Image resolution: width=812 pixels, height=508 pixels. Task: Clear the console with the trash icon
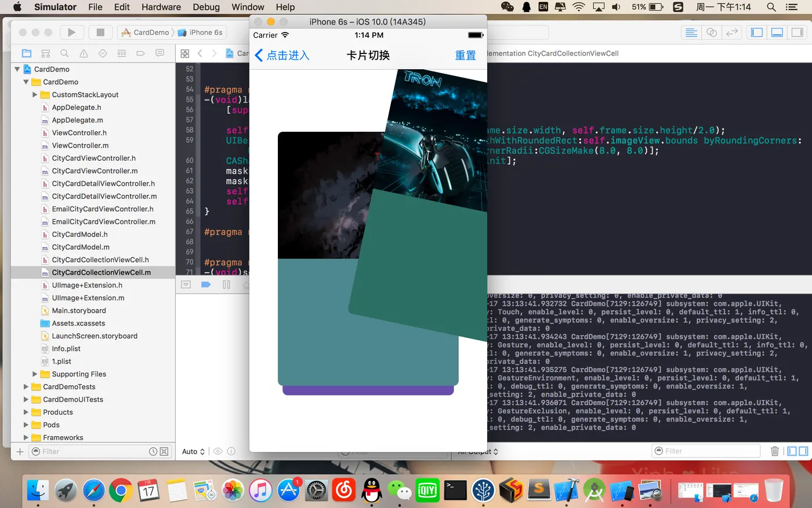click(774, 451)
